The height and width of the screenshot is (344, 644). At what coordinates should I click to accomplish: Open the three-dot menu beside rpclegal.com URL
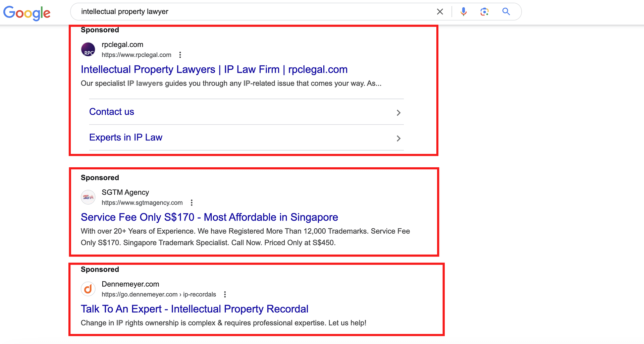point(180,55)
